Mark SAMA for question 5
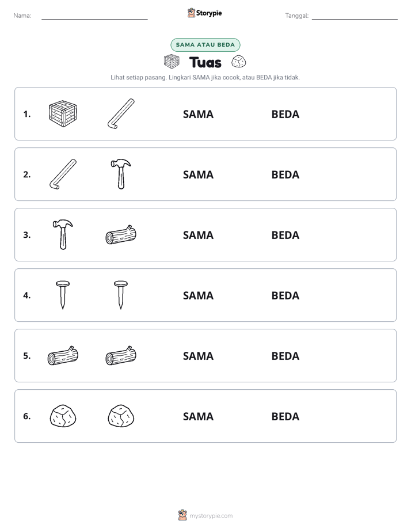The height and width of the screenshot is (532, 411). [x=198, y=356]
